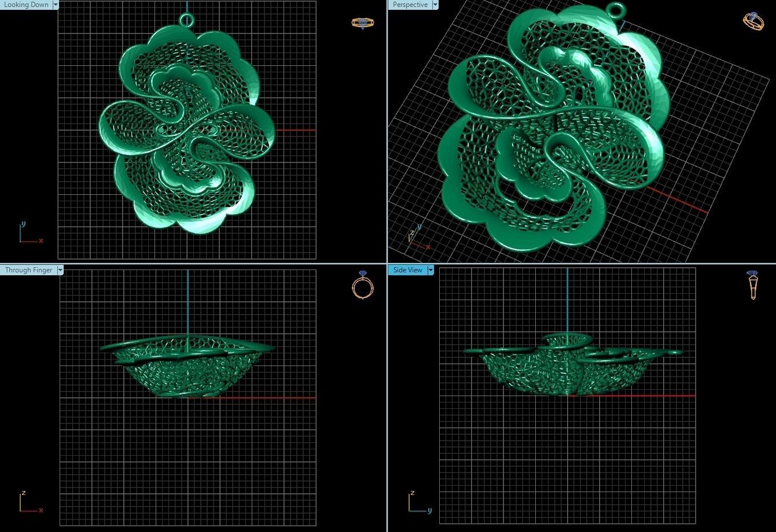Image resolution: width=776 pixels, height=532 pixels.
Task: Open the Perspective viewport dropdown arrow
Action: [435, 5]
